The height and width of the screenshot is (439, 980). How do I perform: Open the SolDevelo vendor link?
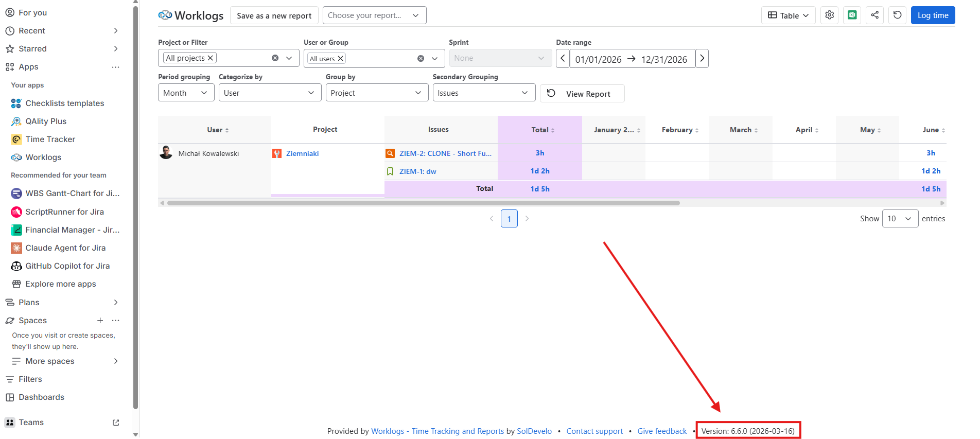(534, 431)
